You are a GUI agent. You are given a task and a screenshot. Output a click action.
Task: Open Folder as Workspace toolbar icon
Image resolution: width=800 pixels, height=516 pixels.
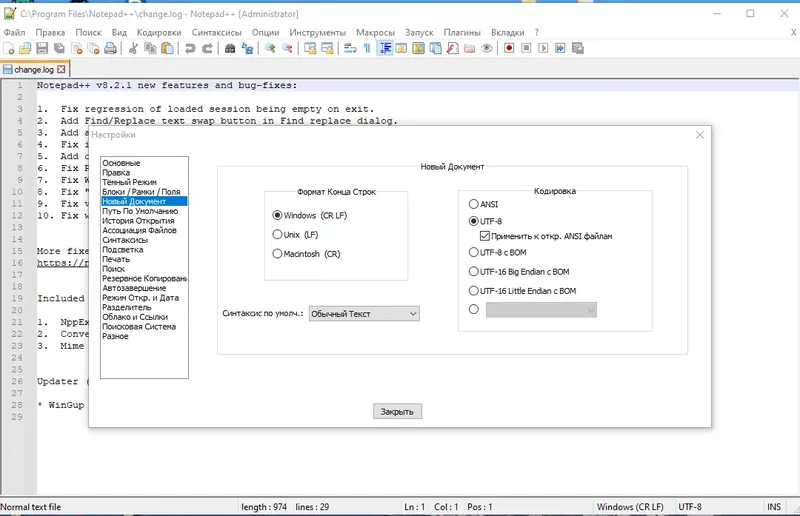469,48
